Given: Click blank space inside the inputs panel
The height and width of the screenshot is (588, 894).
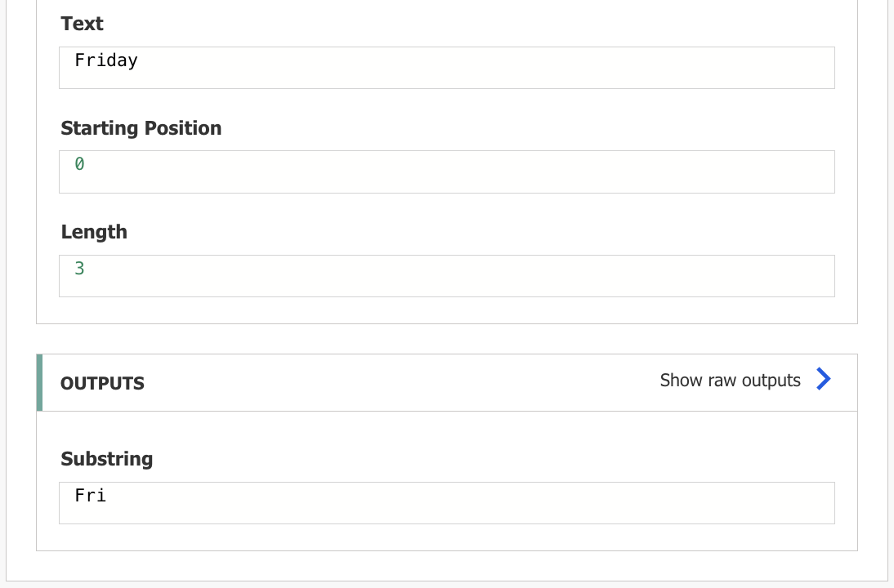Looking at the screenshot, I should (x=446, y=310).
